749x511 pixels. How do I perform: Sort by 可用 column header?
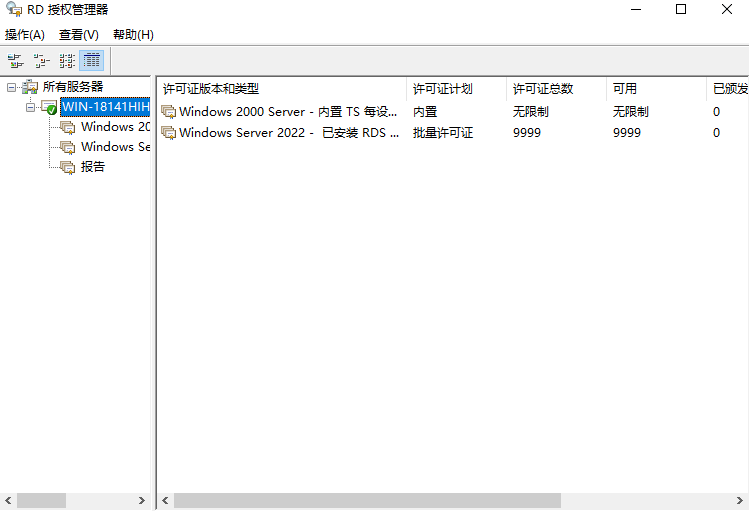click(x=657, y=89)
